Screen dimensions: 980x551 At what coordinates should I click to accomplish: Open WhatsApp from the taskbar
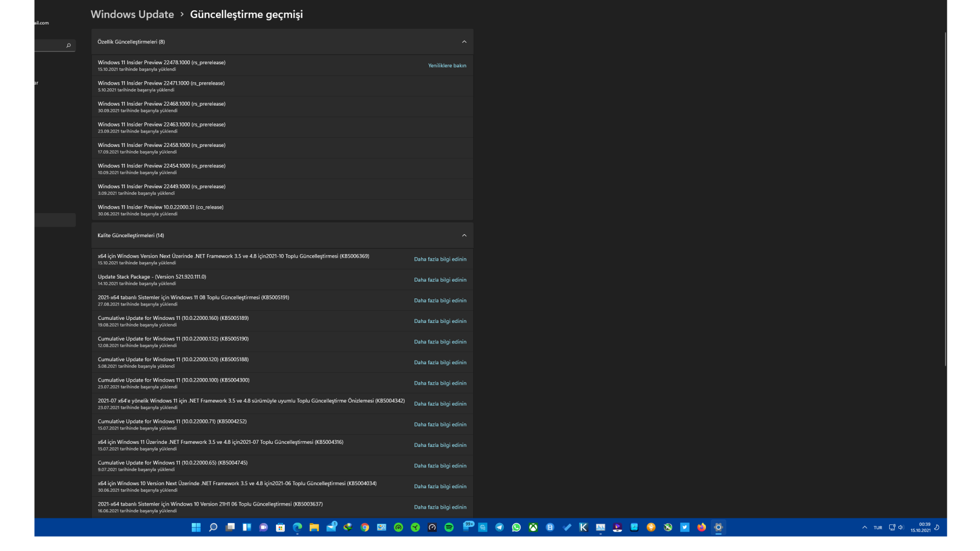[x=517, y=528]
